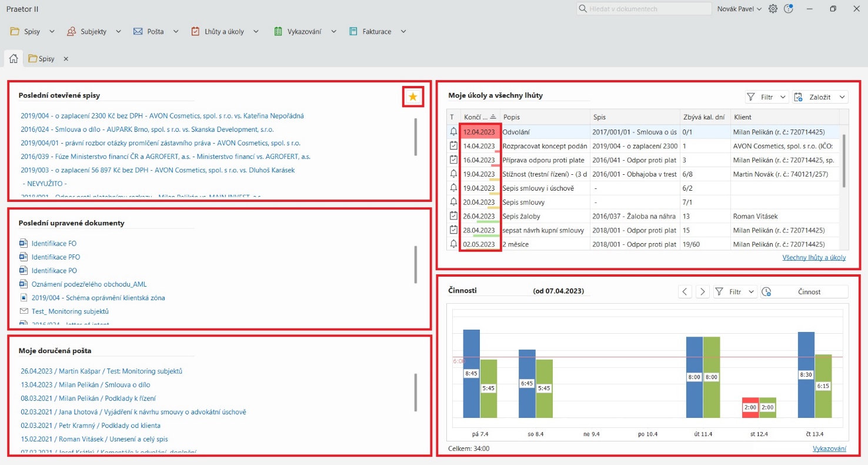The height and width of the screenshot is (465, 868).
Task: Close the Spisy tab
Action: [x=66, y=59]
